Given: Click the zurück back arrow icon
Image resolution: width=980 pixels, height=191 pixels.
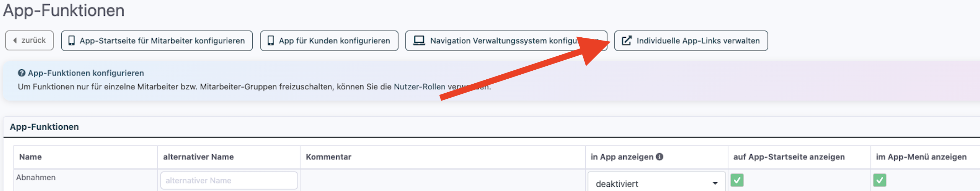Looking at the screenshot, I should [15, 41].
